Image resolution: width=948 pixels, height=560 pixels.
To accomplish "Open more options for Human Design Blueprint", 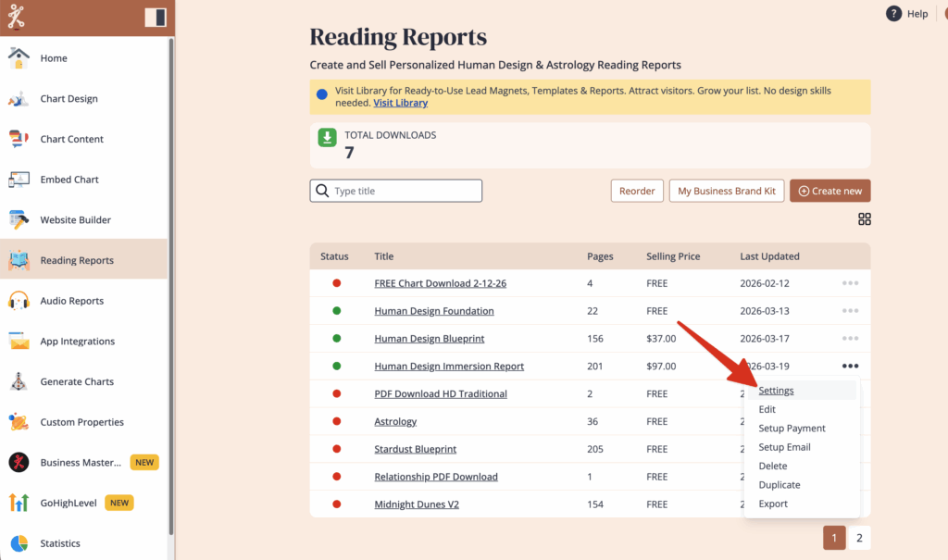I will click(850, 339).
